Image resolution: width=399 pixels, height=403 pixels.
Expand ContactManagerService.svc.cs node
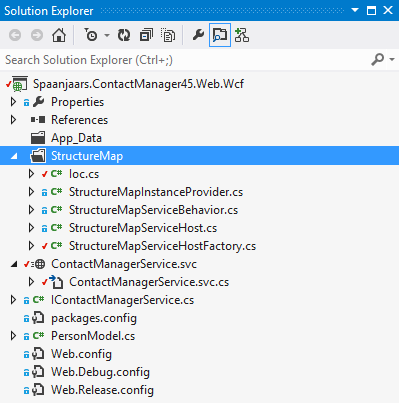click(31, 282)
